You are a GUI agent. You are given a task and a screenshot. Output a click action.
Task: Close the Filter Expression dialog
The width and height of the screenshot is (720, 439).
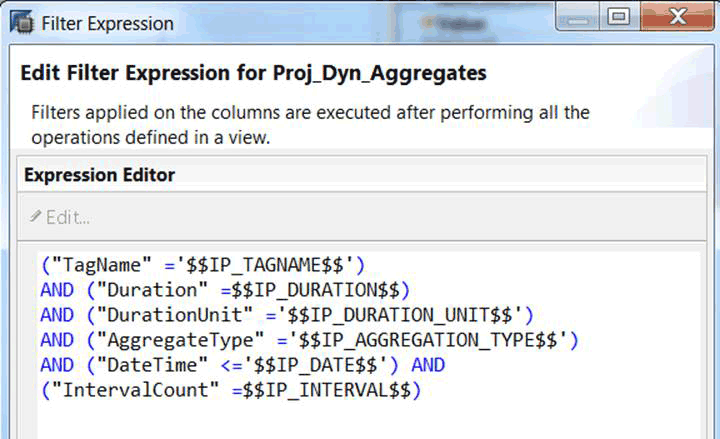click(678, 16)
